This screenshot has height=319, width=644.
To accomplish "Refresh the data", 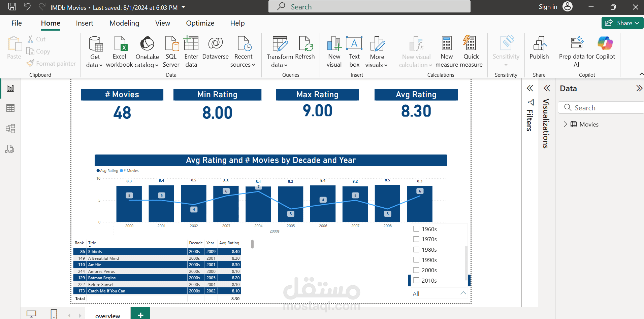I will (x=305, y=48).
